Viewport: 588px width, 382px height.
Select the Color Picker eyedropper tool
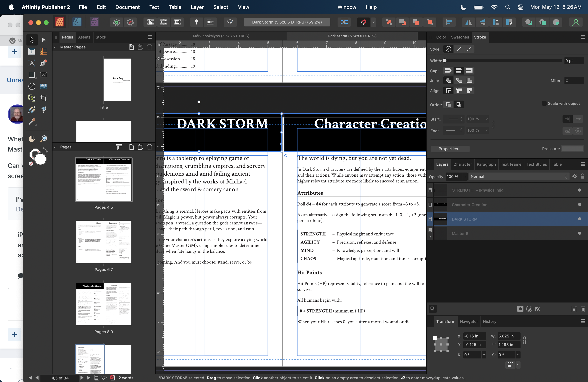(32, 121)
